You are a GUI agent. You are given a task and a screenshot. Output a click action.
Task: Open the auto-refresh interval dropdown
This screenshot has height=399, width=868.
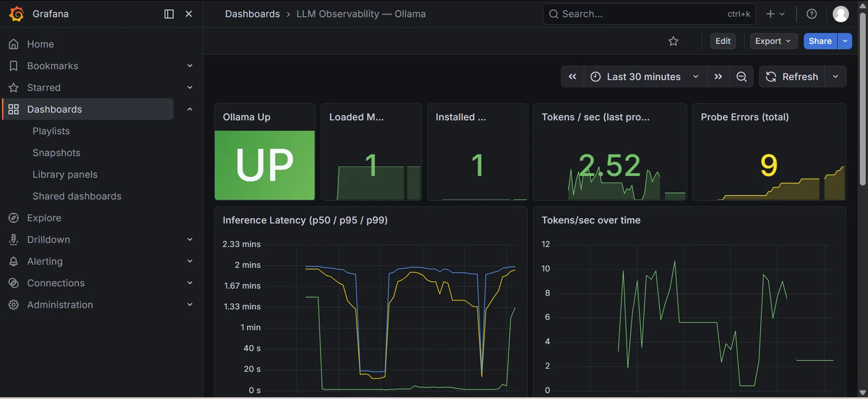tap(835, 77)
